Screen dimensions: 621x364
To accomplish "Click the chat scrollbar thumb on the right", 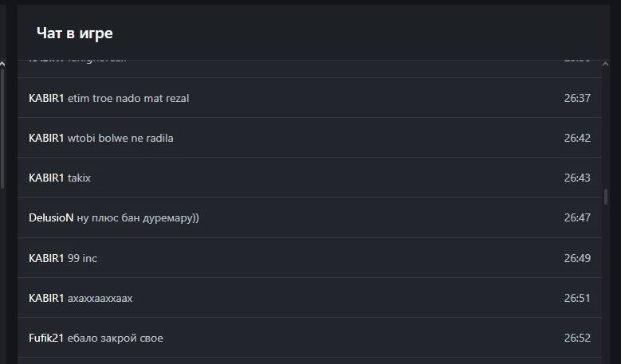I will 606,197.
